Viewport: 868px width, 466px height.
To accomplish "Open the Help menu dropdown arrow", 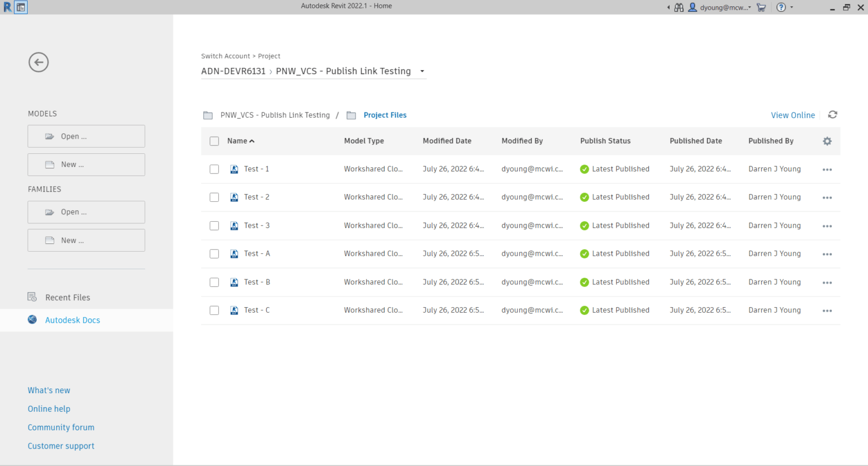I will click(792, 7).
